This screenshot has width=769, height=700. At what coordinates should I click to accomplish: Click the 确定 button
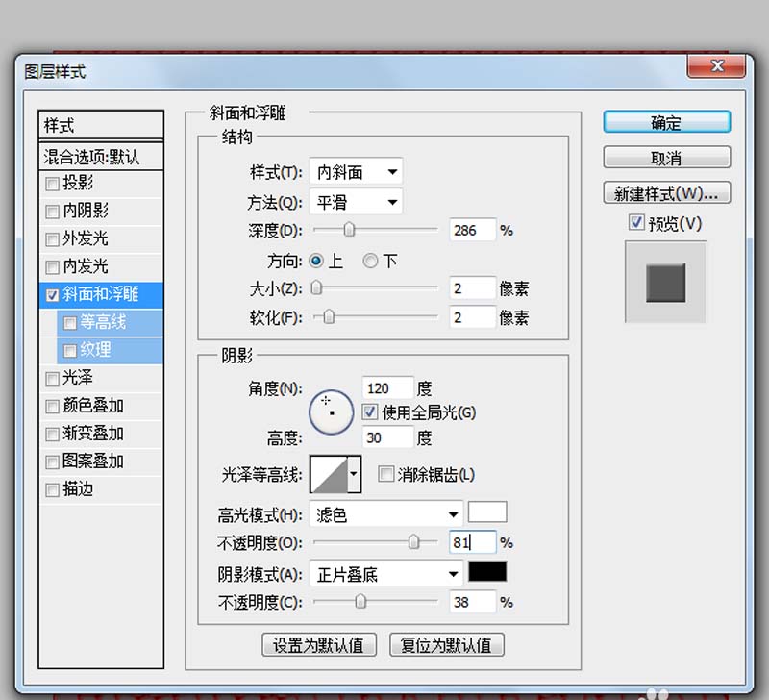(x=667, y=122)
